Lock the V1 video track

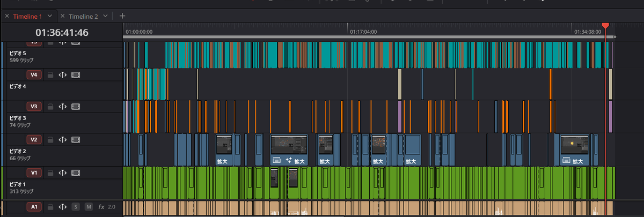(x=50, y=173)
